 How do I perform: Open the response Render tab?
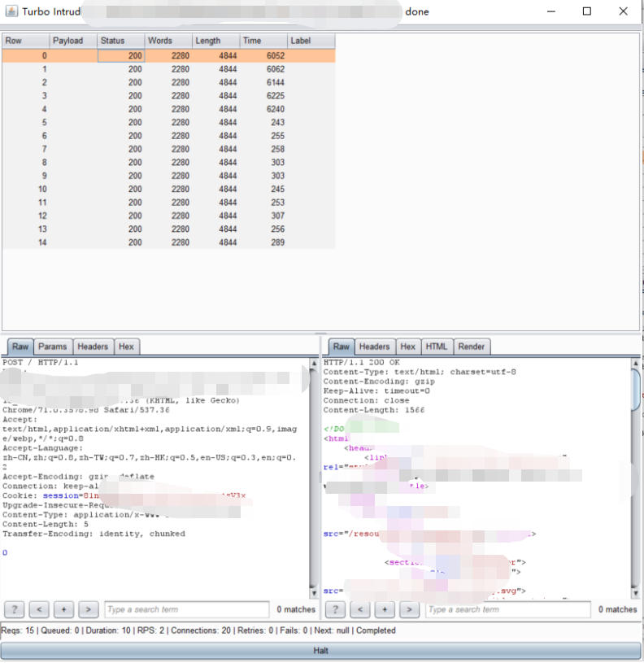pos(471,347)
